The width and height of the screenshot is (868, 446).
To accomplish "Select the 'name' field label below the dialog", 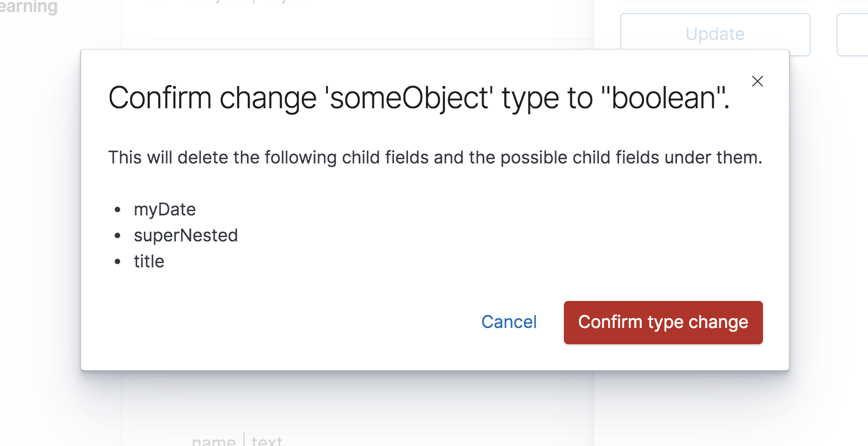I will click(x=214, y=441).
